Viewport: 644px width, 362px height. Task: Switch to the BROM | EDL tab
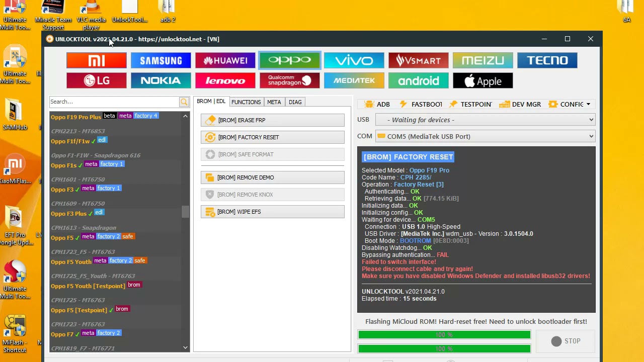click(x=211, y=102)
